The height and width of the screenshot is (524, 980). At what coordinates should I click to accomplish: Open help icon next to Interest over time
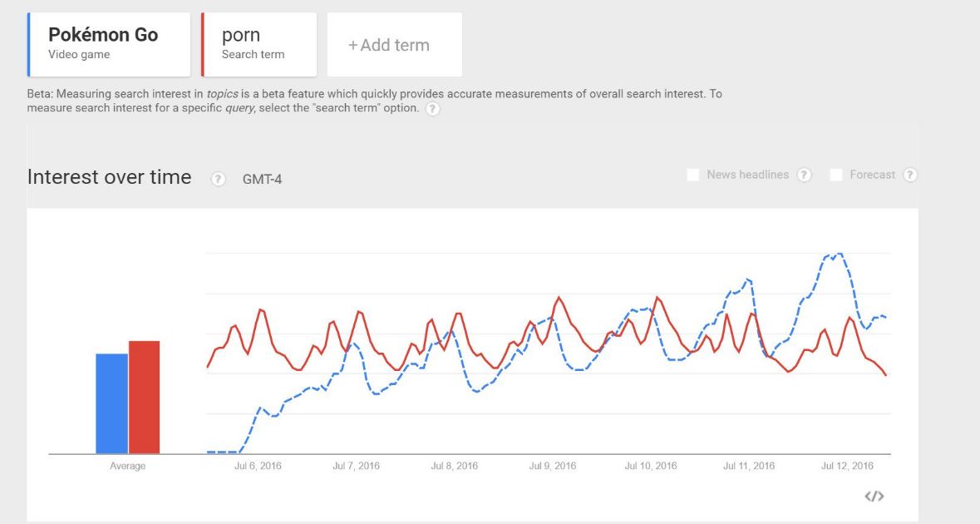218,179
